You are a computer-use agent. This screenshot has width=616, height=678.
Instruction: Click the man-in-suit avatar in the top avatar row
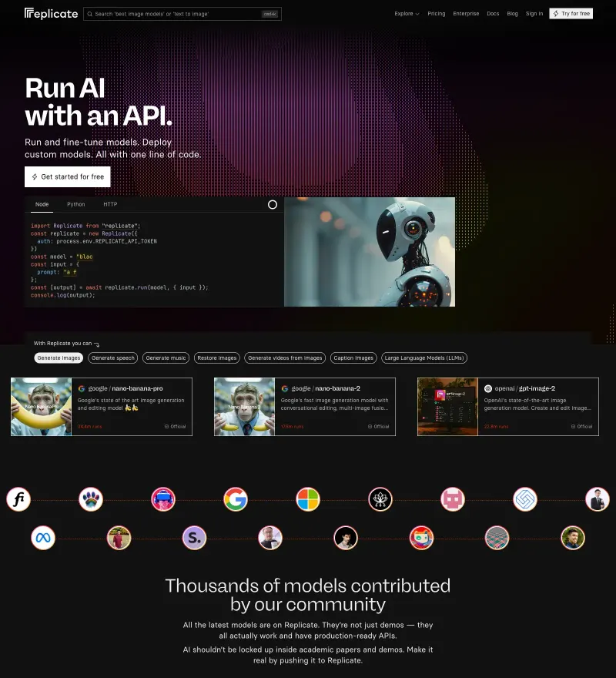tap(598, 499)
